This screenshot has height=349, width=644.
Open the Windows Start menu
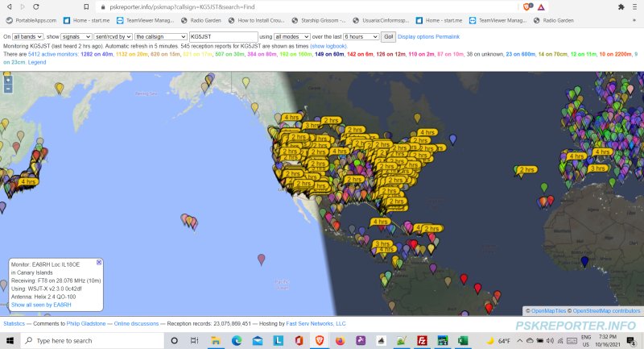(x=10, y=340)
